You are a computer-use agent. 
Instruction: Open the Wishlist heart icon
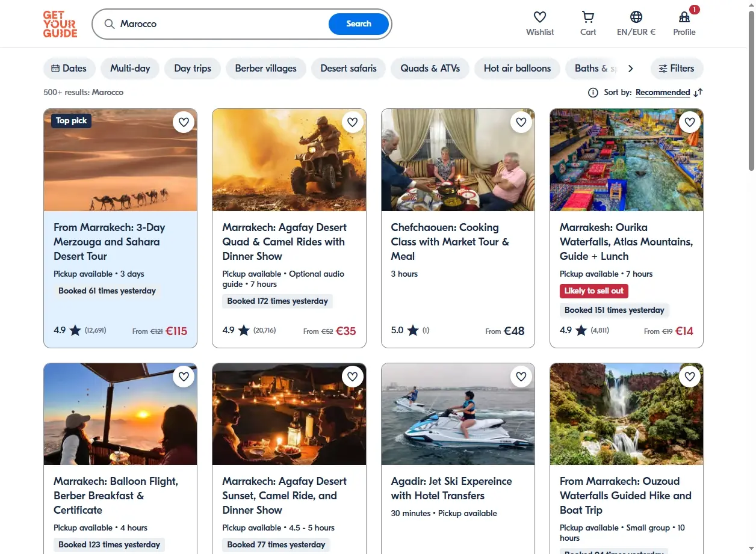tap(540, 17)
